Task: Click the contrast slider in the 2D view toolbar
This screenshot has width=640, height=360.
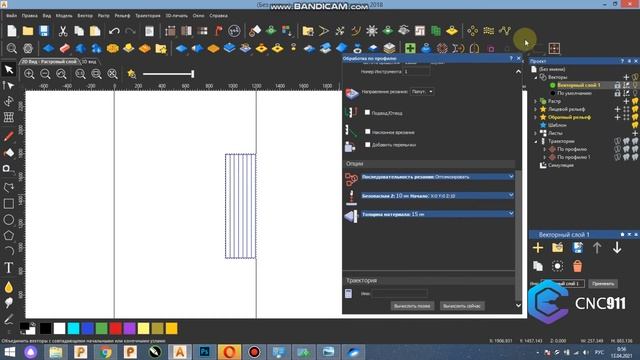Action: point(168,74)
